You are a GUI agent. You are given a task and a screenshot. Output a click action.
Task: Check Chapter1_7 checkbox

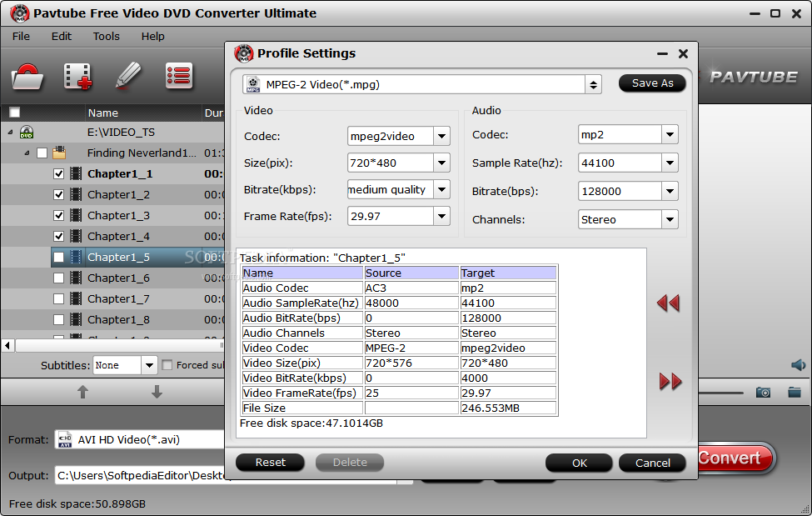tap(58, 298)
